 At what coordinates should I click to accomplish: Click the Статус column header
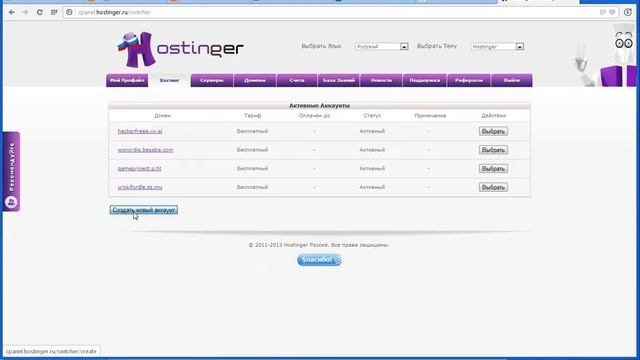[372, 116]
